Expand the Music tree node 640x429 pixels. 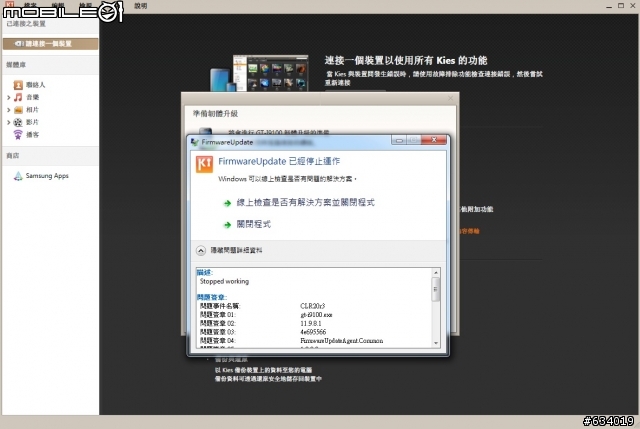[x=9, y=98]
